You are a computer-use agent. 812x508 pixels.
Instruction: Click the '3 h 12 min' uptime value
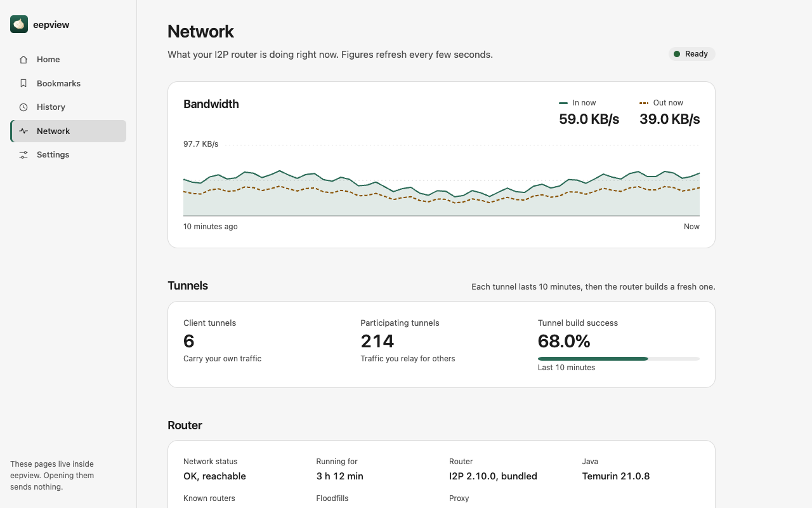click(340, 476)
